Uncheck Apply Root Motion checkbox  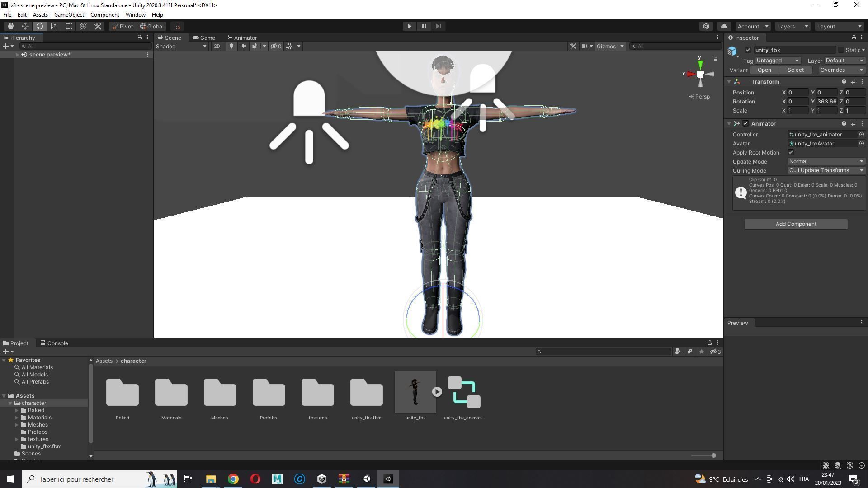pyautogui.click(x=791, y=153)
